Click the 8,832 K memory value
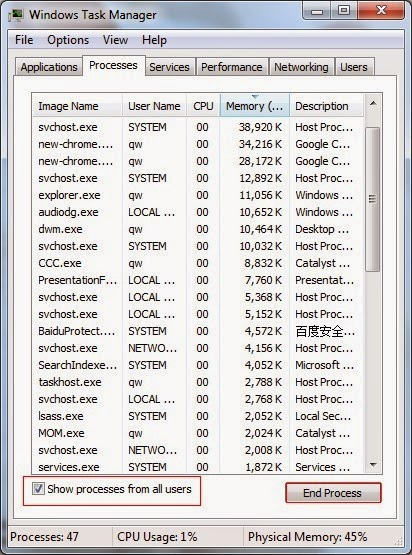The image size is (412, 555). coord(263,263)
